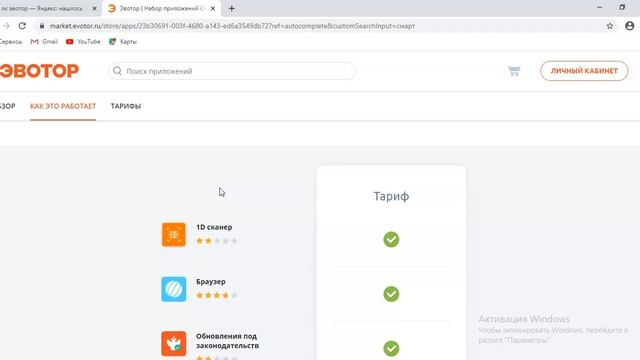Go forward with the browser arrow
Viewport: 640px width, 360px height.
coord(6,26)
